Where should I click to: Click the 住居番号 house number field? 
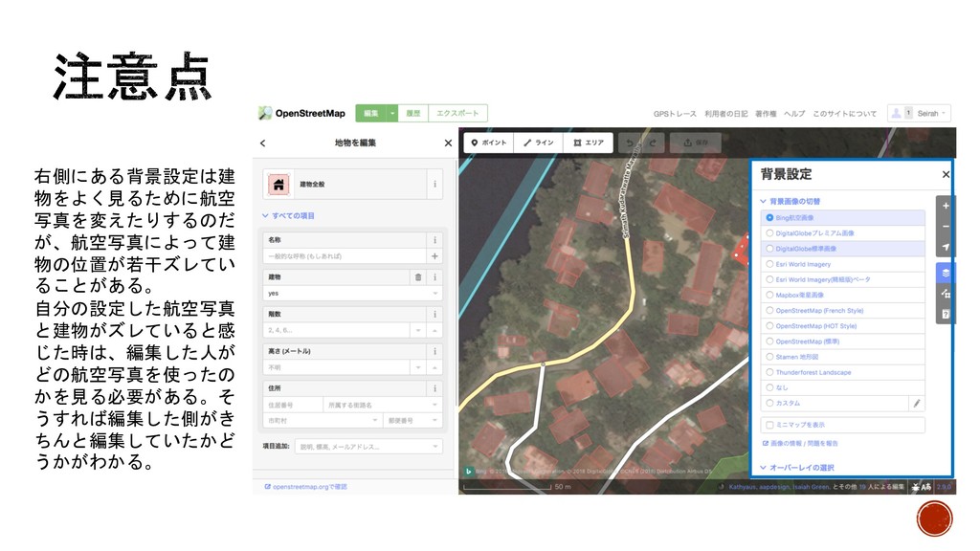coord(293,405)
